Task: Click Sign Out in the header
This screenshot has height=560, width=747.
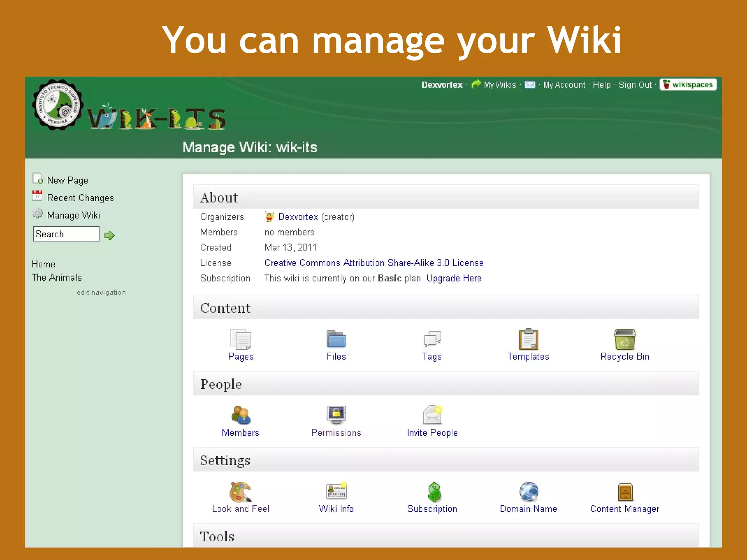Action: pyautogui.click(x=635, y=85)
